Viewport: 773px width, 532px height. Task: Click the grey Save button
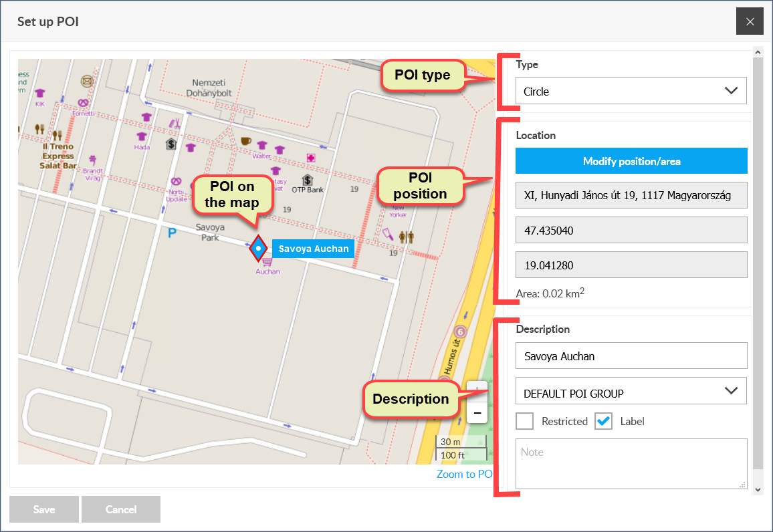coord(44,509)
